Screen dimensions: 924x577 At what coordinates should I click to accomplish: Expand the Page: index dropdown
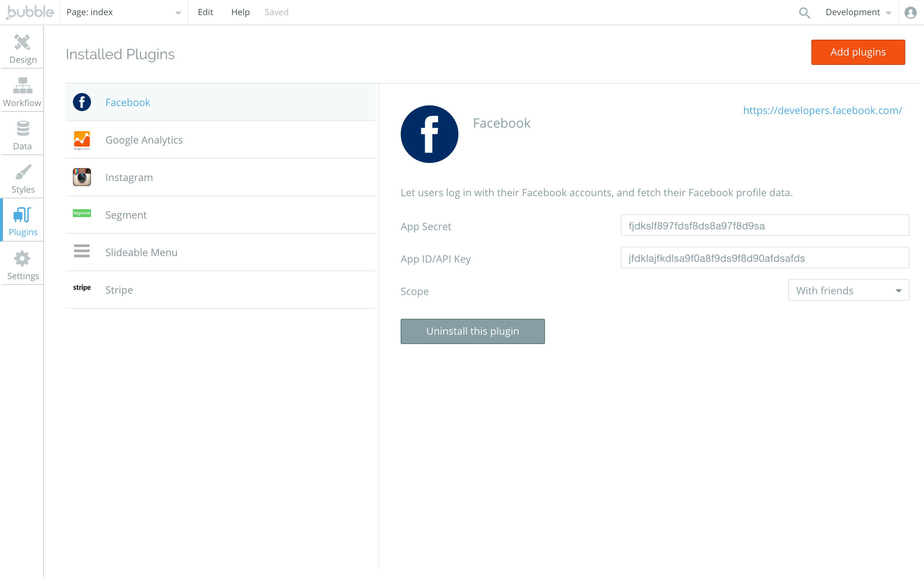click(x=123, y=13)
